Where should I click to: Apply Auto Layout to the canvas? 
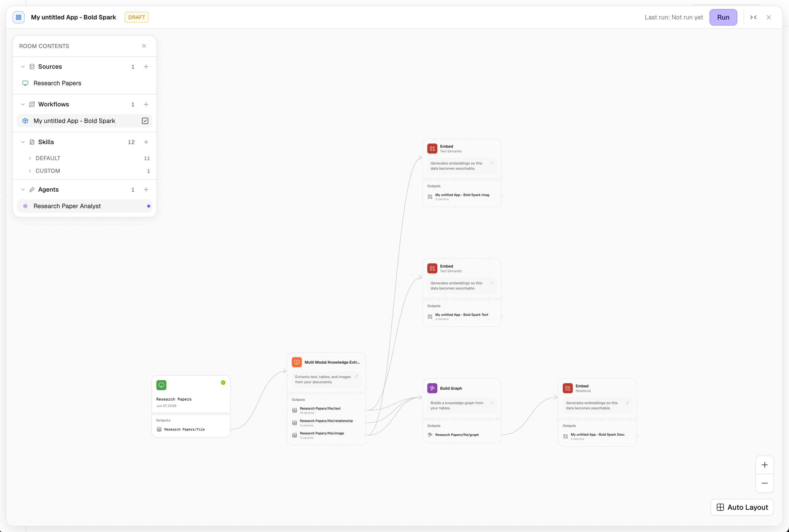click(x=742, y=507)
